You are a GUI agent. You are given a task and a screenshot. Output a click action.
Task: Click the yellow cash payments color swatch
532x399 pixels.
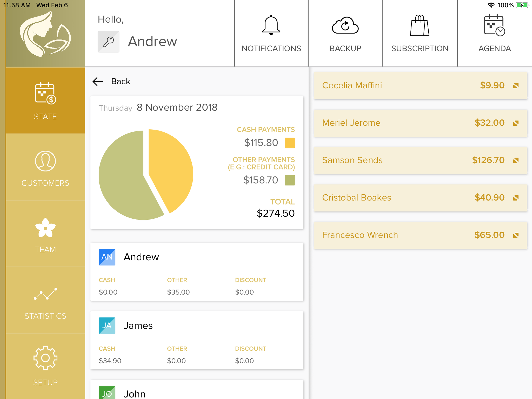click(290, 143)
